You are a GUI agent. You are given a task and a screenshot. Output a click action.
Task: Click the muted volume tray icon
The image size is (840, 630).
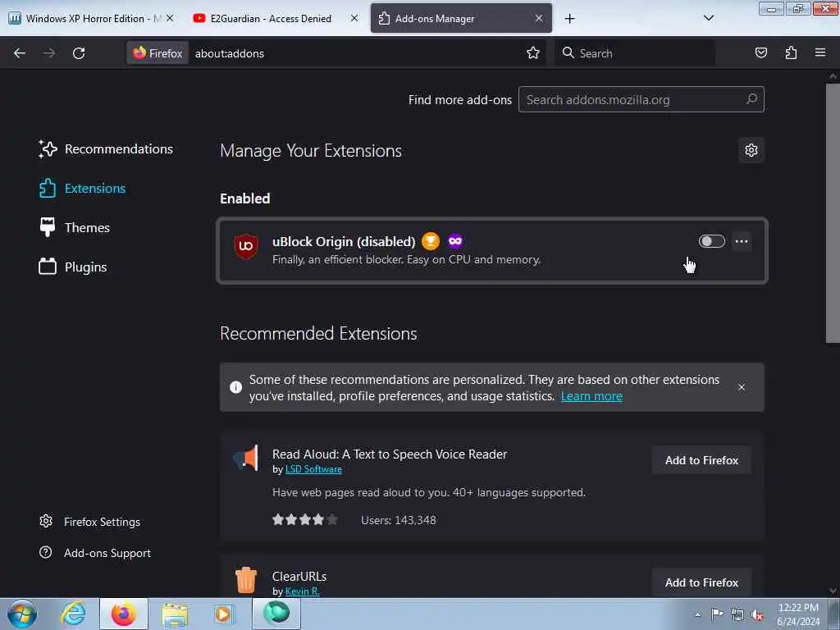pos(757,615)
